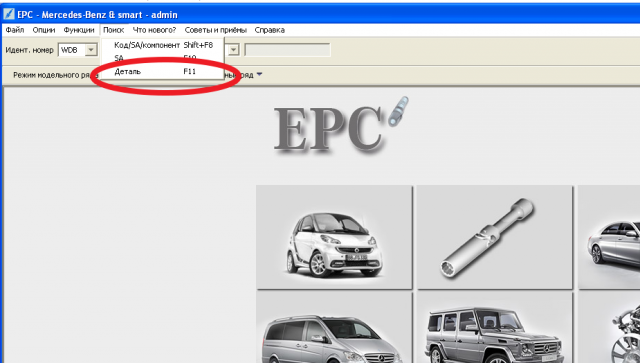
Task: Open the Файл menu
Action: (15, 30)
